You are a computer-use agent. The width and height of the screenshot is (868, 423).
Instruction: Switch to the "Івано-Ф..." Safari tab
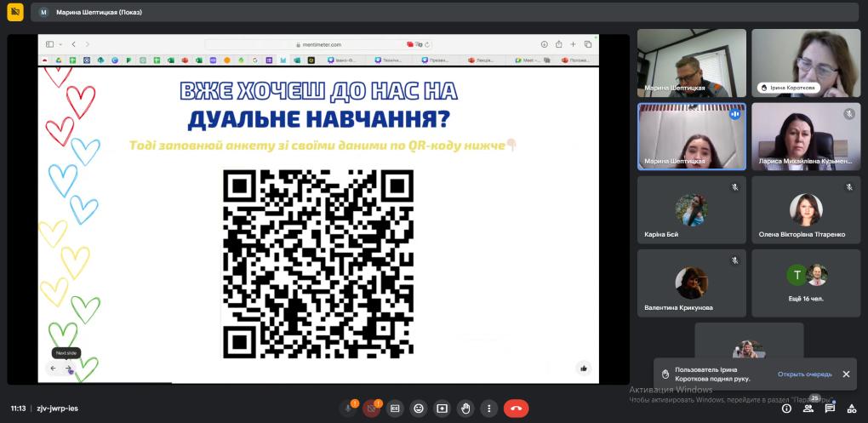[343, 60]
